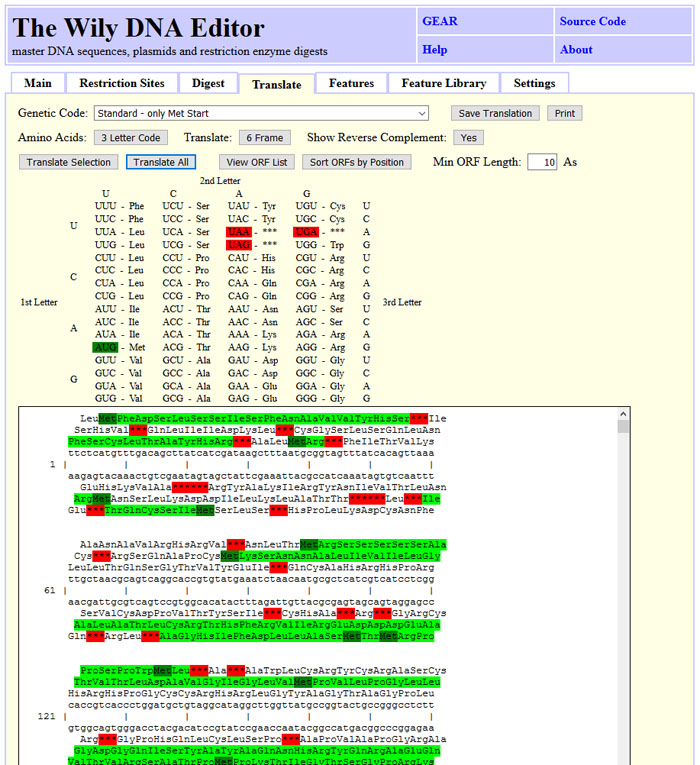Focus the Min ORF Length input field

(x=542, y=162)
